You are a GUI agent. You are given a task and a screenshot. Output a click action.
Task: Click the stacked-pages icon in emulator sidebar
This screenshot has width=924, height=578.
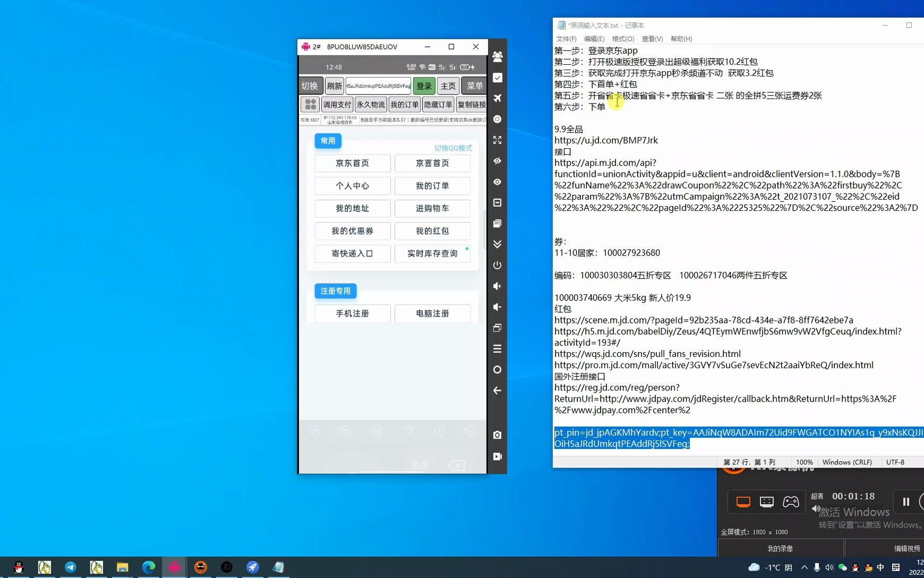click(x=497, y=223)
